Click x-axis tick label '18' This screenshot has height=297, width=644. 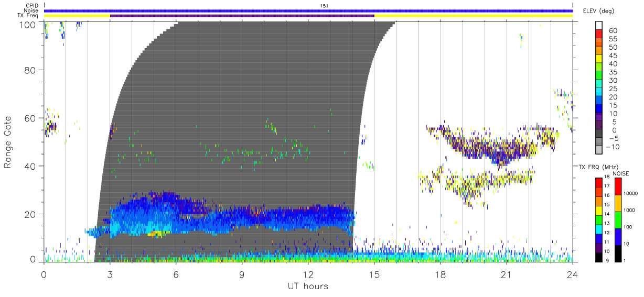pyautogui.click(x=441, y=274)
